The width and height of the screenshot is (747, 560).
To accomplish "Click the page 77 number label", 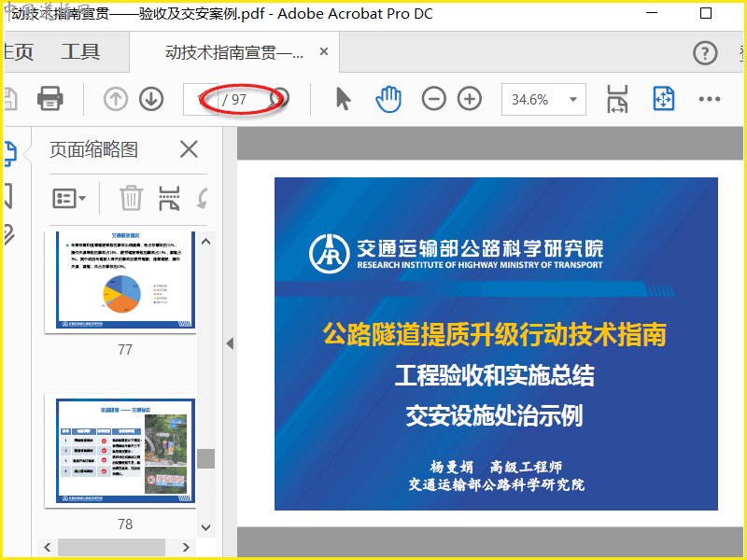I will pos(125,350).
